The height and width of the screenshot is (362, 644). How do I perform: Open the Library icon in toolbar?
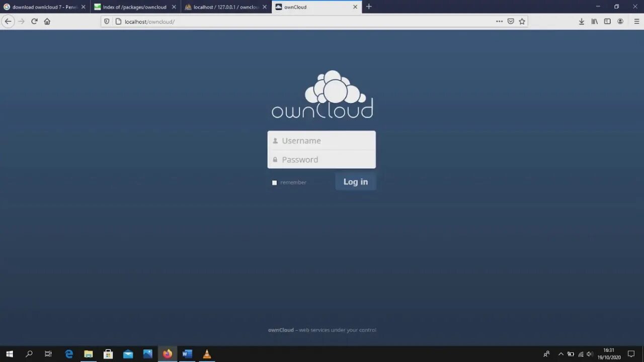(595, 22)
